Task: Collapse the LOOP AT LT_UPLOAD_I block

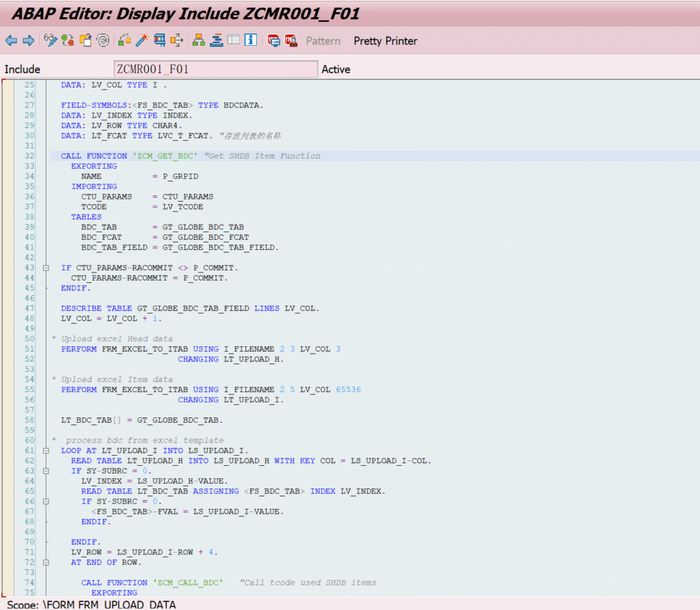Action: (46, 451)
